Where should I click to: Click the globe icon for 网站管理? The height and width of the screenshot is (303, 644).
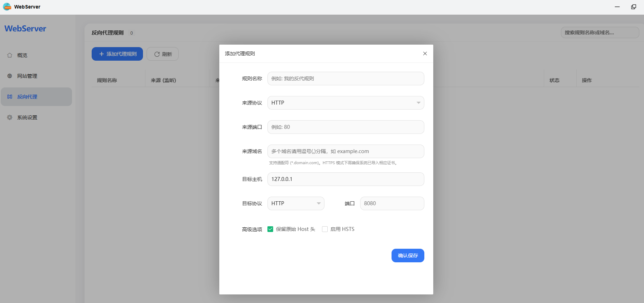point(10,76)
